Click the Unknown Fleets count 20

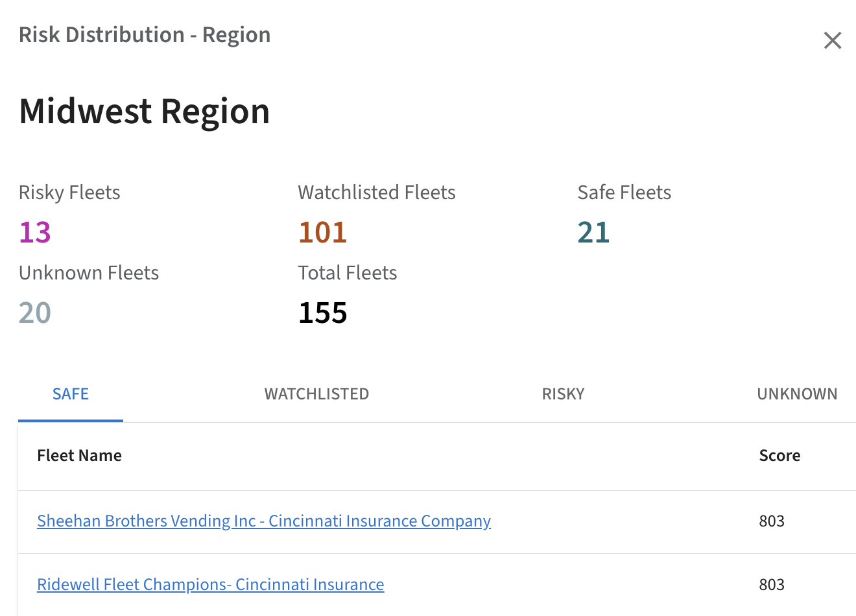tap(35, 313)
